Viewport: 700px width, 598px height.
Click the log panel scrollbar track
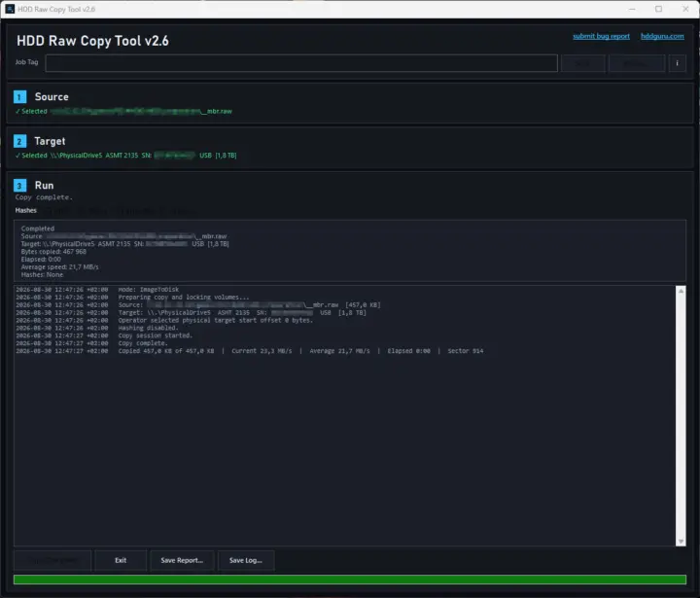point(681,416)
